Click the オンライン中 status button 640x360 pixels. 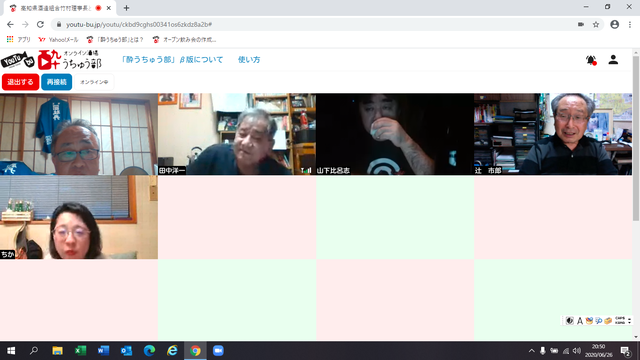(x=94, y=82)
